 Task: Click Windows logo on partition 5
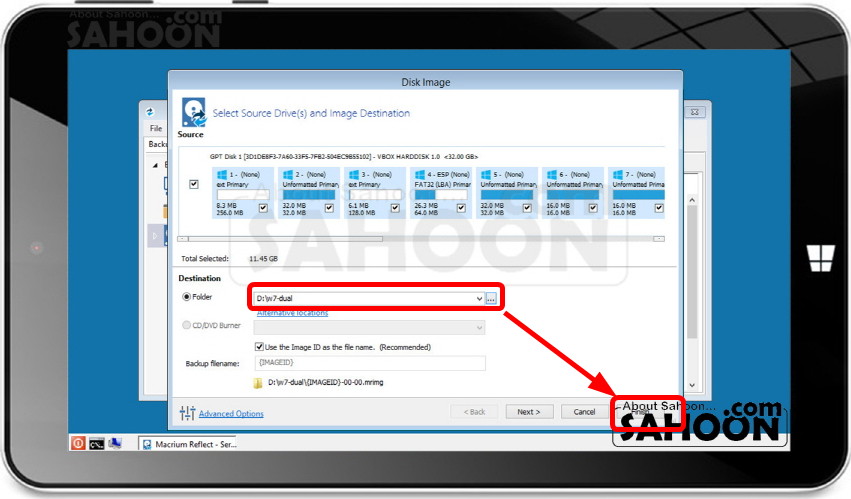[x=486, y=174]
